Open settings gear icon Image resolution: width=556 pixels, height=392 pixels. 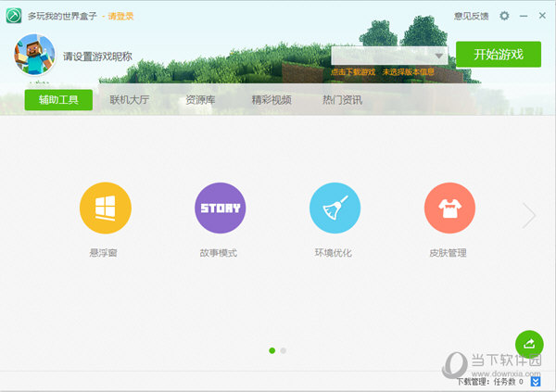pyautogui.click(x=504, y=16)
